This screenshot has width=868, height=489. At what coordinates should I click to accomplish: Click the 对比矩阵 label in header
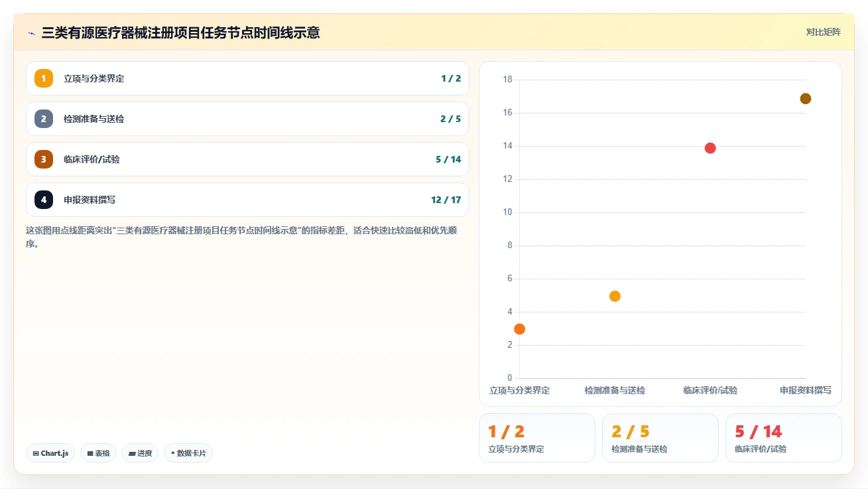pos(823,33)
